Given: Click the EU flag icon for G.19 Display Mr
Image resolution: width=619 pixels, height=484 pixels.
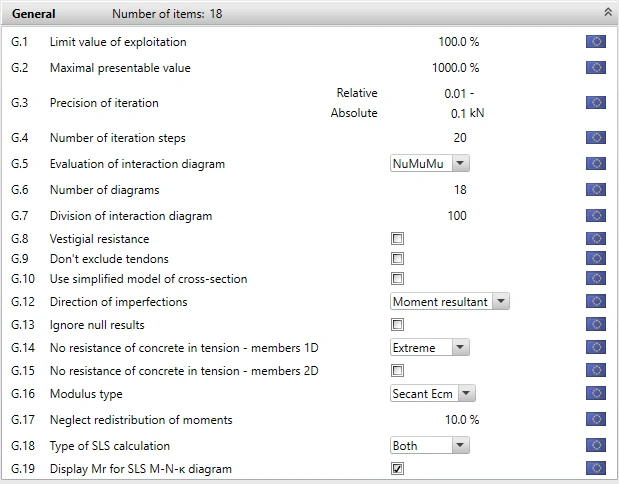Looking at the screenshot, I should pyautogui.click(x=596, y=469).
